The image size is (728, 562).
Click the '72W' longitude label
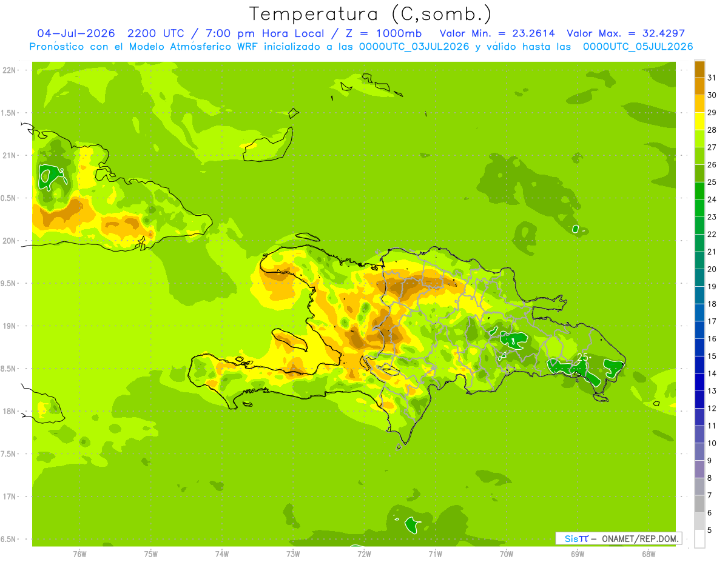[x=364, y=554]
